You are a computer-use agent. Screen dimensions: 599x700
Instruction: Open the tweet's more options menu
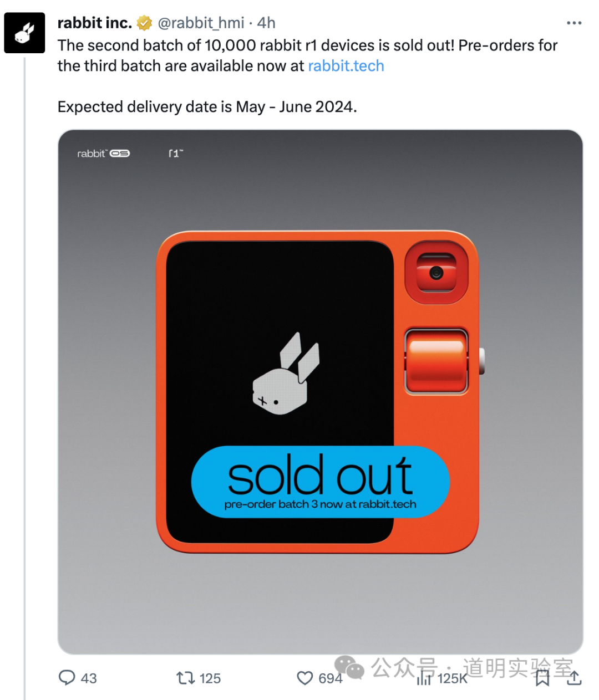(574, 23)
